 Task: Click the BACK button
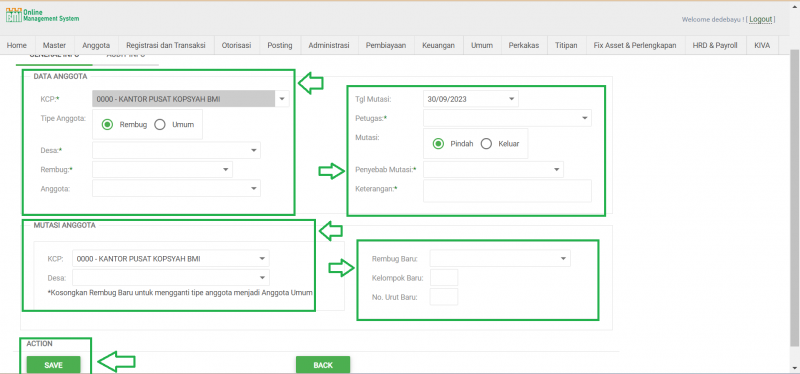(323, 365)
